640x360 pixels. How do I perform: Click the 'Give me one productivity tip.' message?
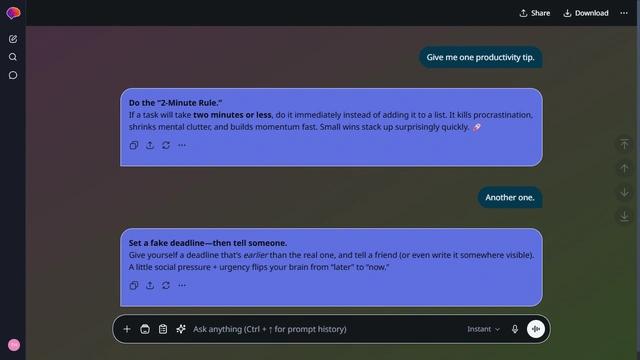point(480,58)
